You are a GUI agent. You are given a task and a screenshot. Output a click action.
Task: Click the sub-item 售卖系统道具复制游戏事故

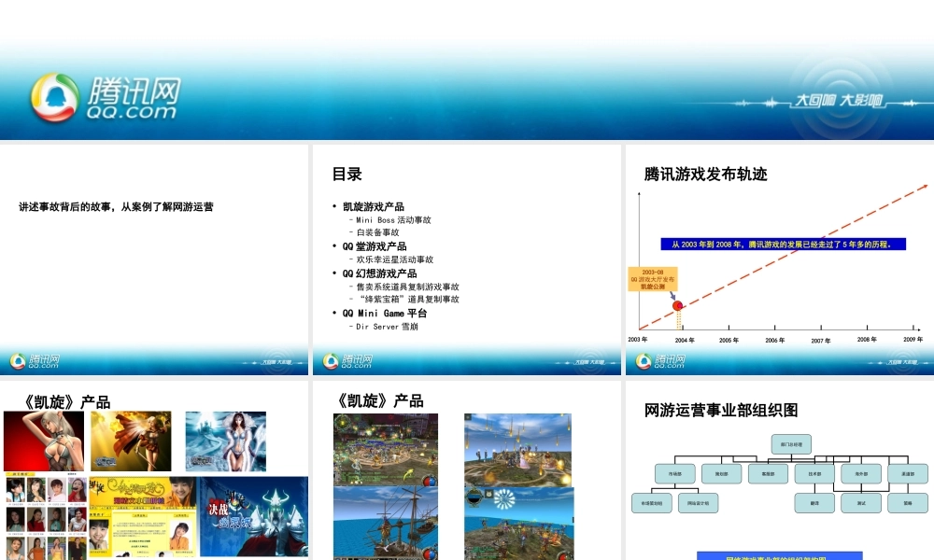click(407, 287)
